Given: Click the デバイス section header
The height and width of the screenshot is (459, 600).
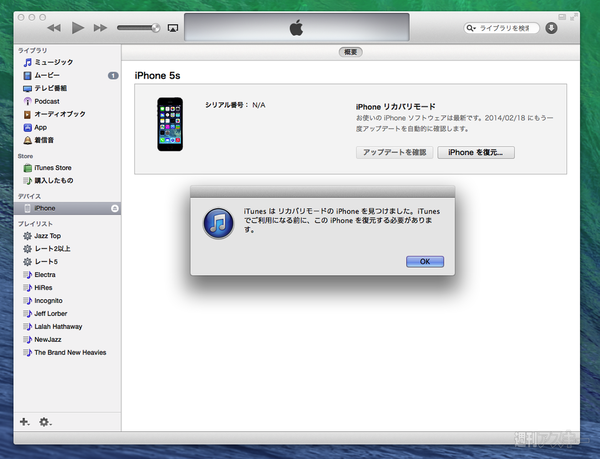Looking at the screenshot, I should tap(29, 196).
